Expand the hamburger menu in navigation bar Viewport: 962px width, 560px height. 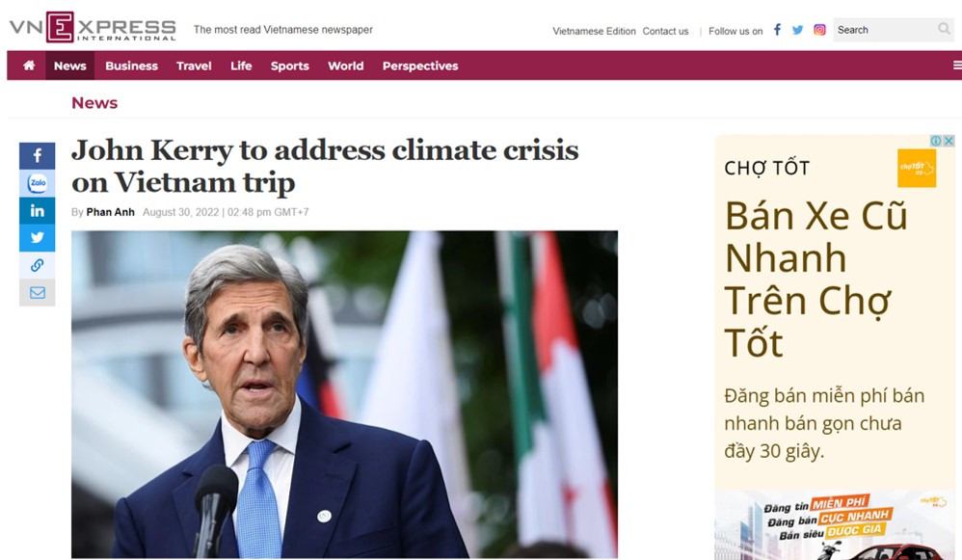(x=957, y=66)
